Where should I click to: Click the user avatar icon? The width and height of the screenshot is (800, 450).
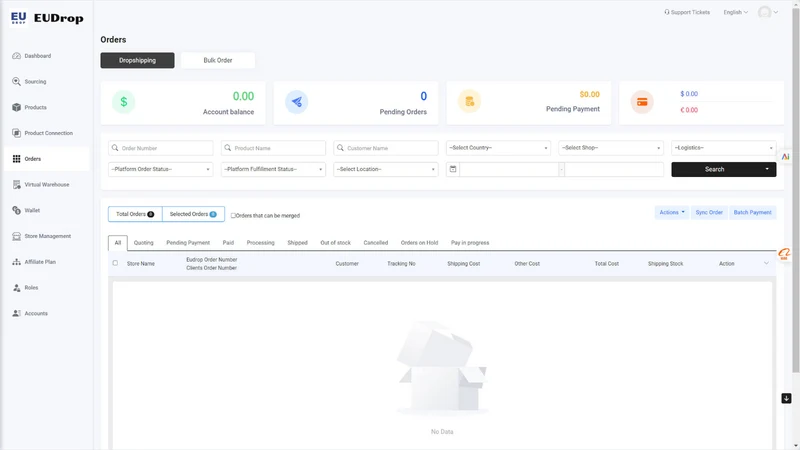[x=764, y=12]
